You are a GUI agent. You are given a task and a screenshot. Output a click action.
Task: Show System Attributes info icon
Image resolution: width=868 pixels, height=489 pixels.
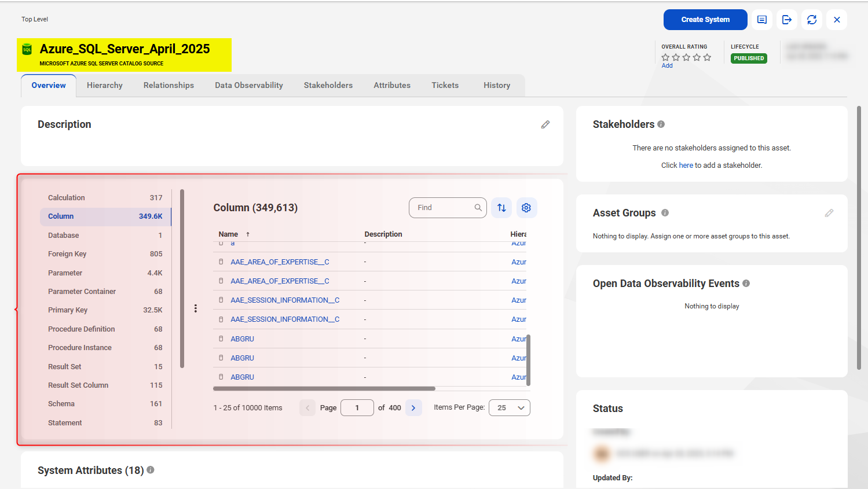click(151, 470)
